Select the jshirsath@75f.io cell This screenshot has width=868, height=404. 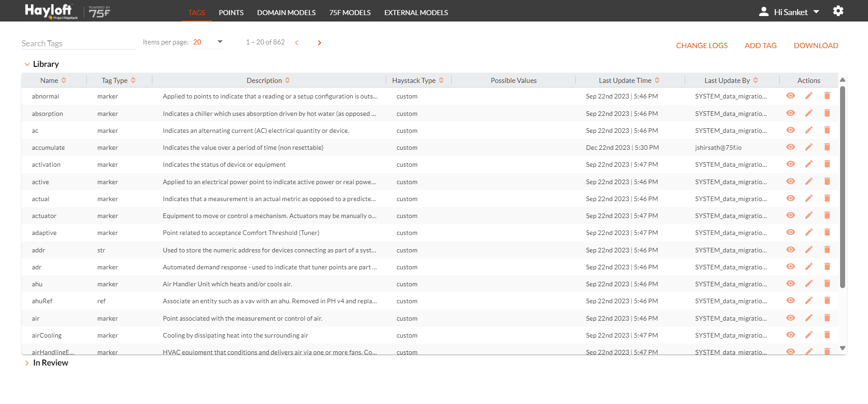(718, 147)
